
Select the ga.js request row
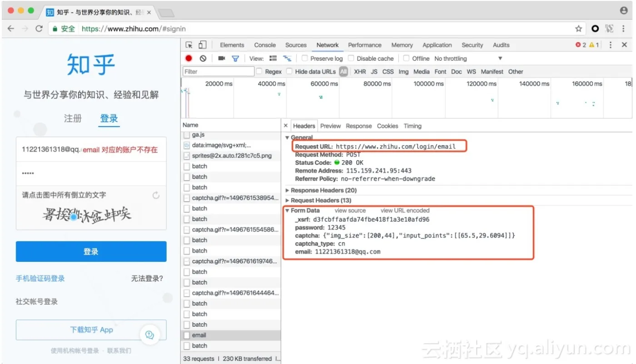pos(231,135)
